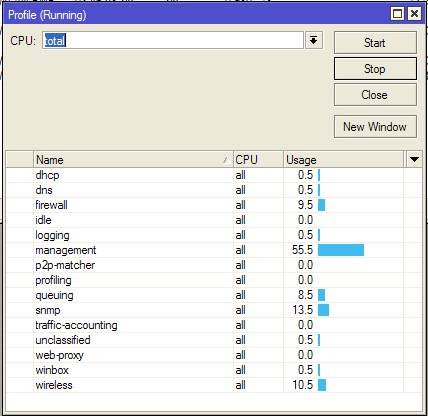Screen dimensions: 428x416
Task: Open the column chooser dropdown in table header
Action: click(x=414, y=160)
